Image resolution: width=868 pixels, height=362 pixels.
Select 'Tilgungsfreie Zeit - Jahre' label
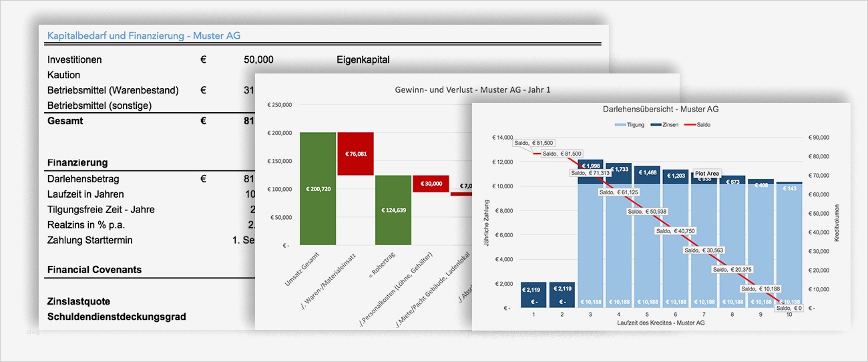101,210
